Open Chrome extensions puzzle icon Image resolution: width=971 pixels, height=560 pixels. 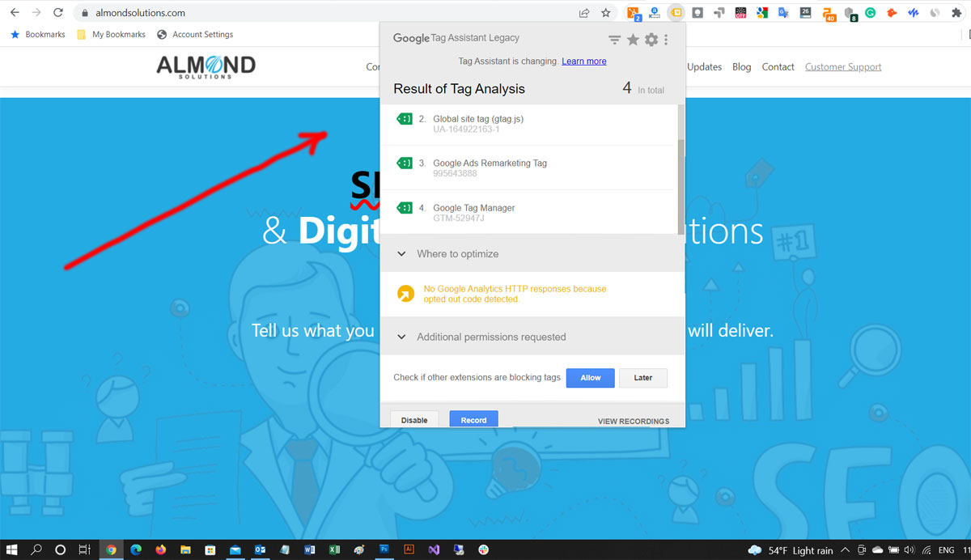958,13
